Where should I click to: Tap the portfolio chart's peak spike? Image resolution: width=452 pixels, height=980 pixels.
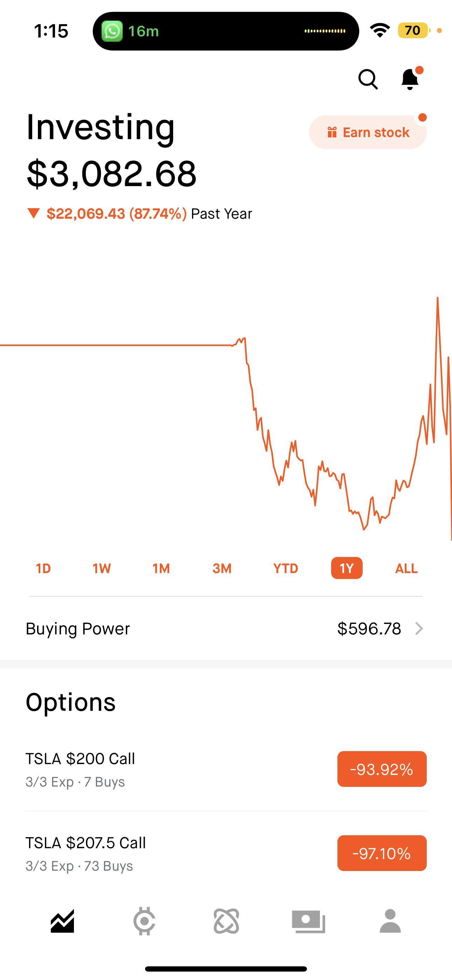click(438, 298)
